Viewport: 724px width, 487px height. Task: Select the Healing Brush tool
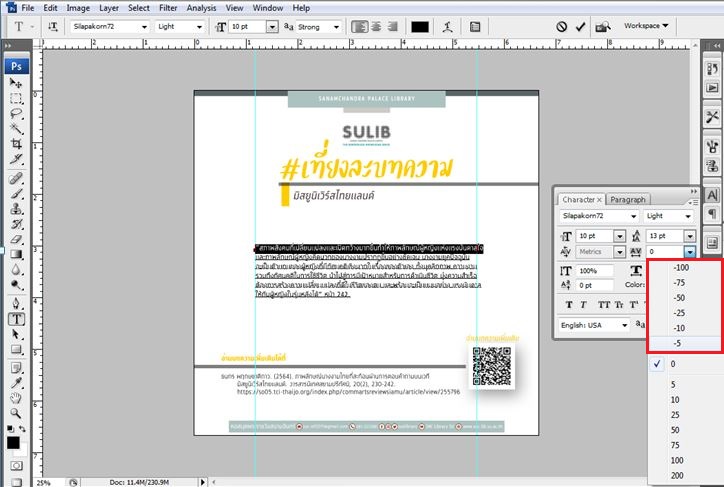point(16,178)
